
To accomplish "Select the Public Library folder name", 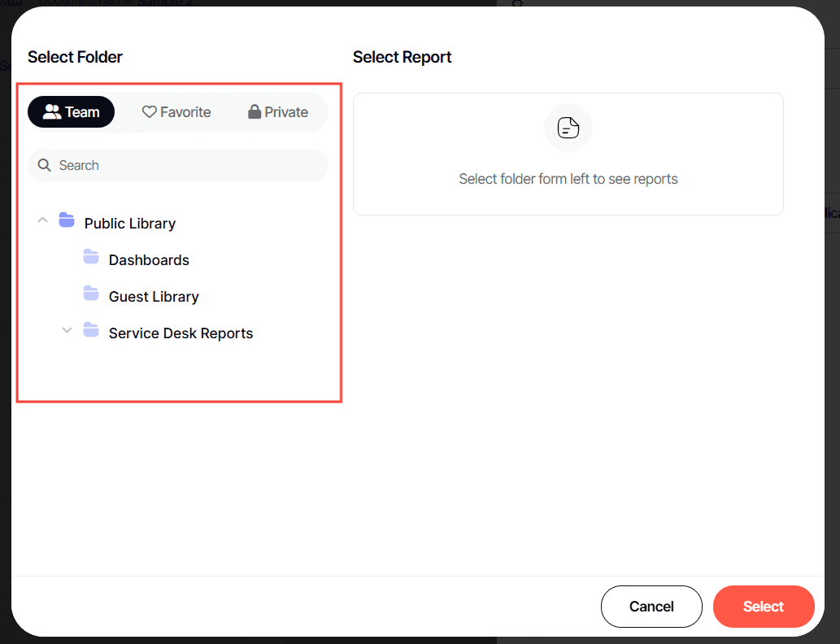I will click(130, 224).
